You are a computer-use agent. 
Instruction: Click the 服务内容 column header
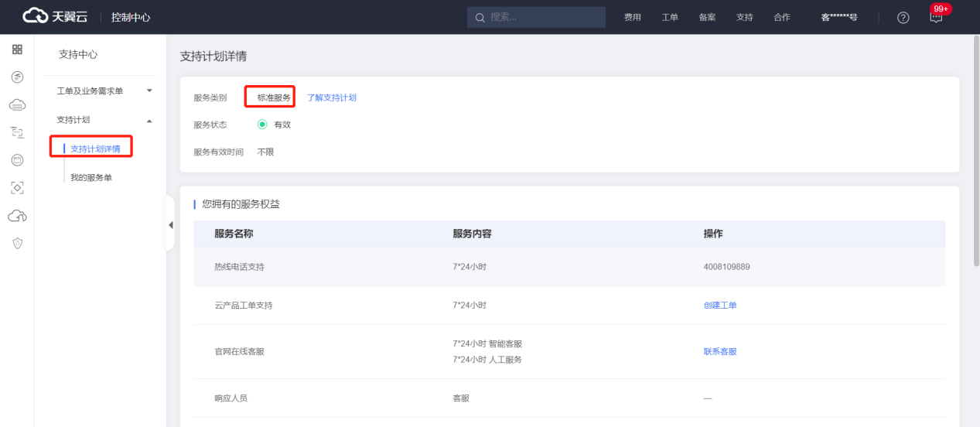(472, 234)
